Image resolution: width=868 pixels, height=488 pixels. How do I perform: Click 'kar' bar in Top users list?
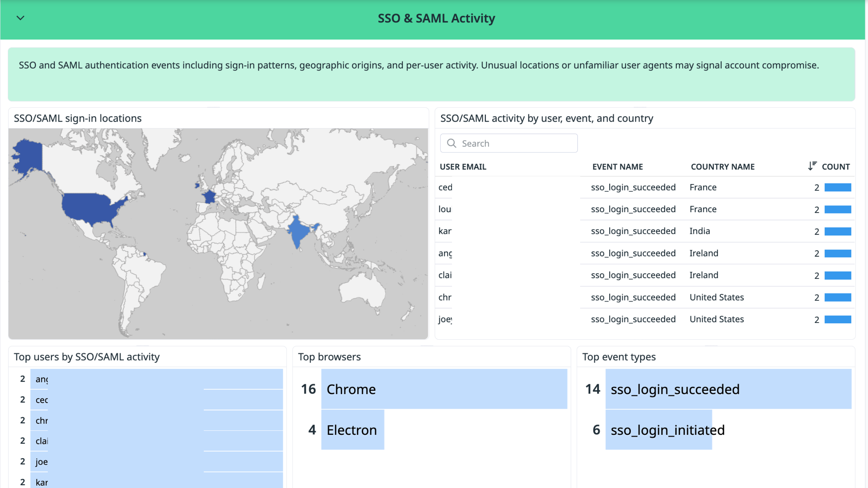pyautogui.click(x=157, y=481)
